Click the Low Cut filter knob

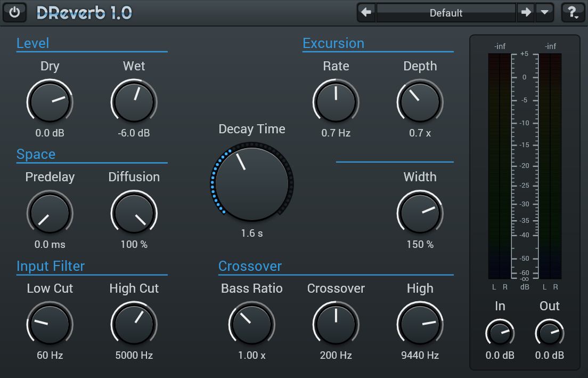click(50, 324)
